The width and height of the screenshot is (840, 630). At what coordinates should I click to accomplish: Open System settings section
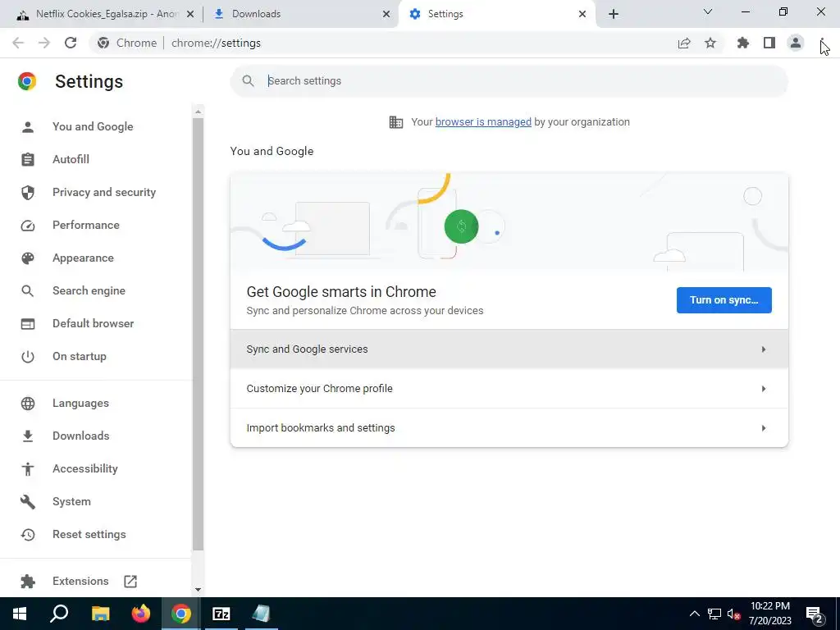(72, 502)
